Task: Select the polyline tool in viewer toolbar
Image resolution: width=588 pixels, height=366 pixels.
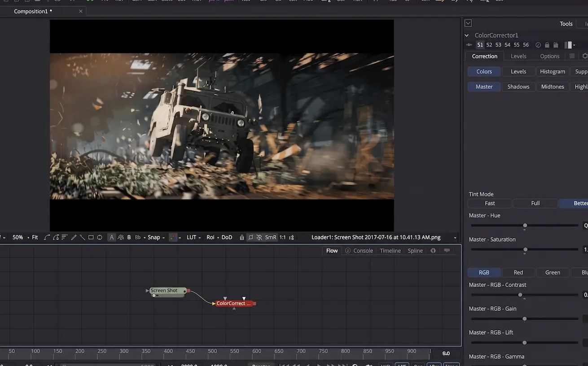Action: coord(47,237)
